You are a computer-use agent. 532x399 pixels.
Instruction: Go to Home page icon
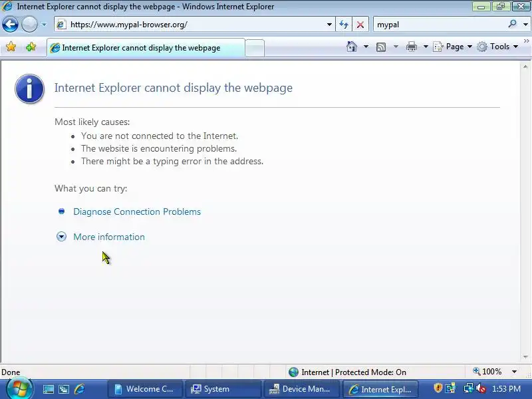pos(352,47)
